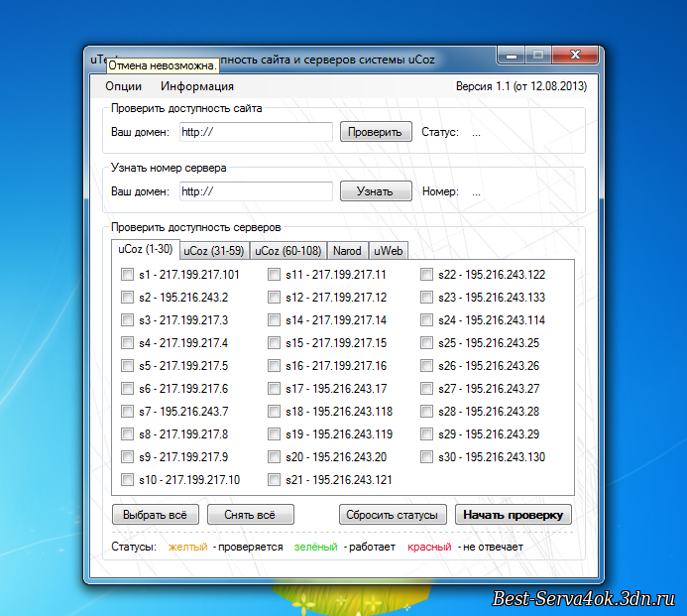Toggle s11 - 217.199.217.11 checkbox
The image size is (687, 616).
[274, 275]
